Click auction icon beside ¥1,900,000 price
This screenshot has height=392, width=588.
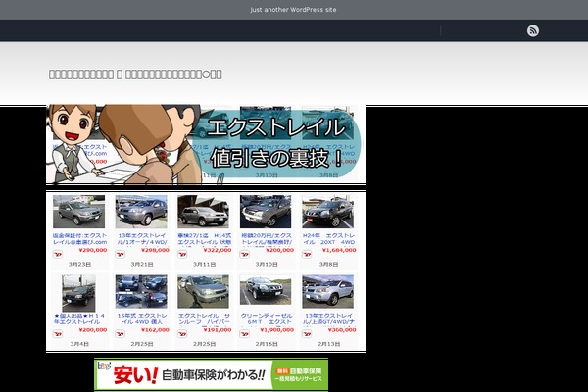[x=244, y=334]
